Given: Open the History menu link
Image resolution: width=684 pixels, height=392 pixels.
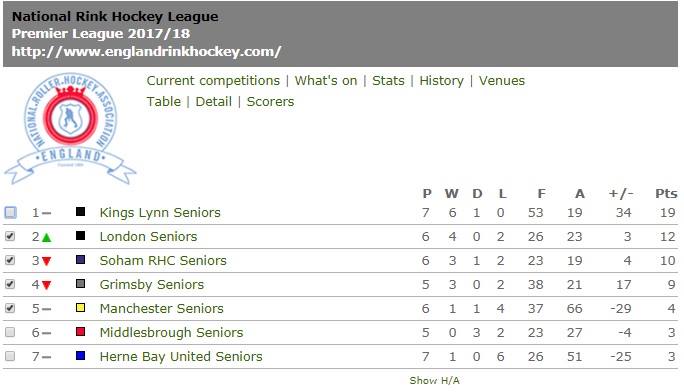Looking at the screenshot, I should point(441,81).
